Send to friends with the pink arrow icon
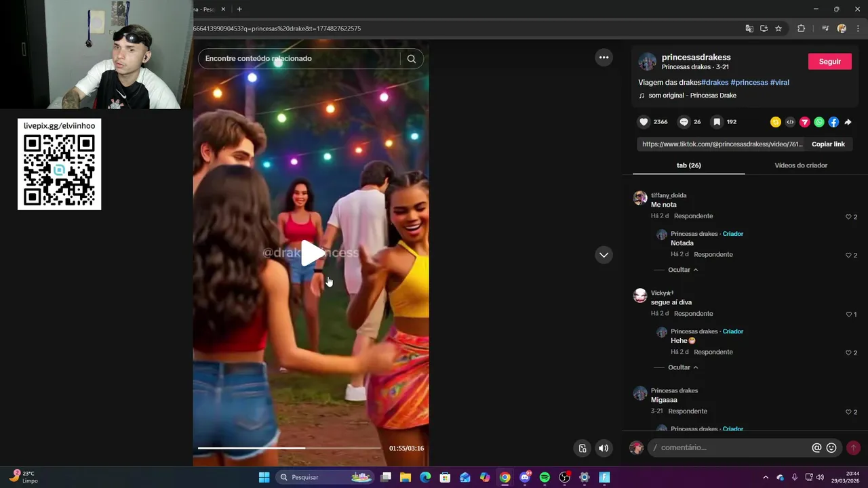 pyautogui.click(x=805, y=122)
